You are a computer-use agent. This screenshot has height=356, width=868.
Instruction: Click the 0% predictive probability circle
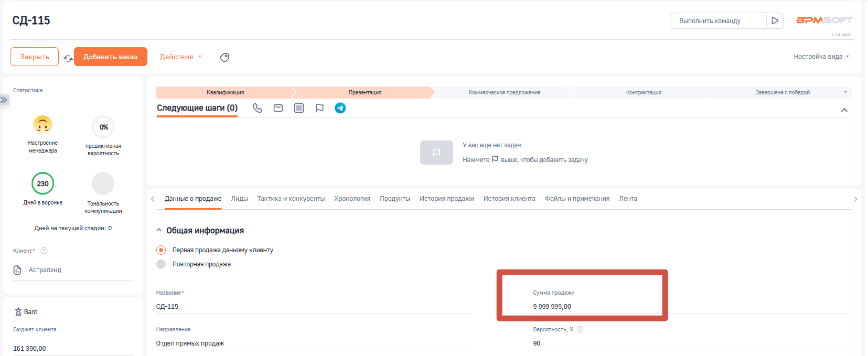(103, 127)
